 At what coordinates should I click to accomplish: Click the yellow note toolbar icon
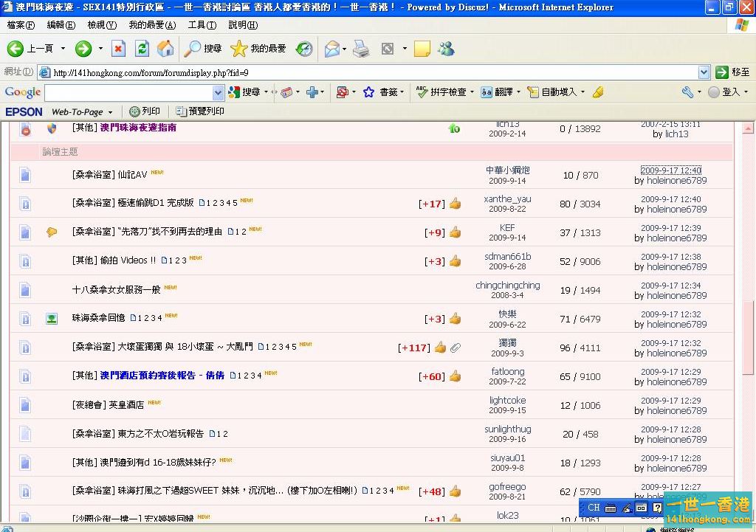pos(422,49)
